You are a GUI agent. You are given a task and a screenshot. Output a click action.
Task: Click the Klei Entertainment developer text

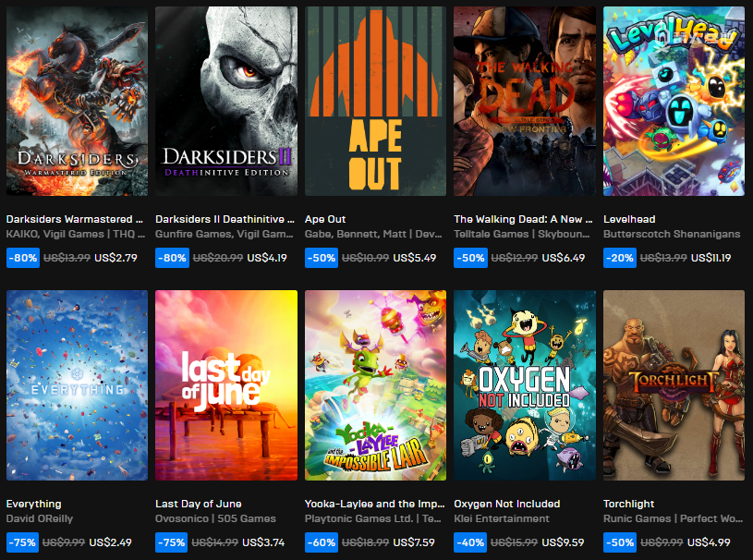click(x=502, y=518)
